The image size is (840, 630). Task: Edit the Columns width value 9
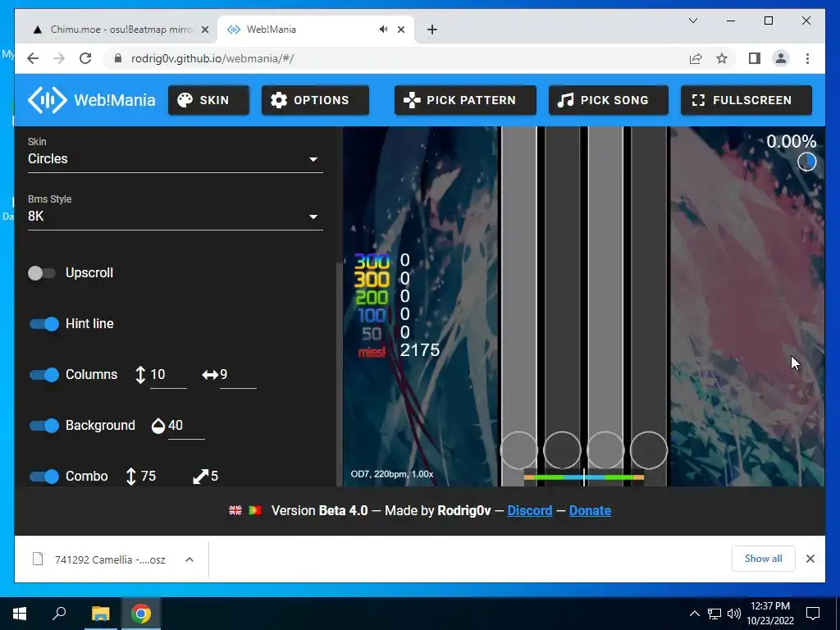238,374
